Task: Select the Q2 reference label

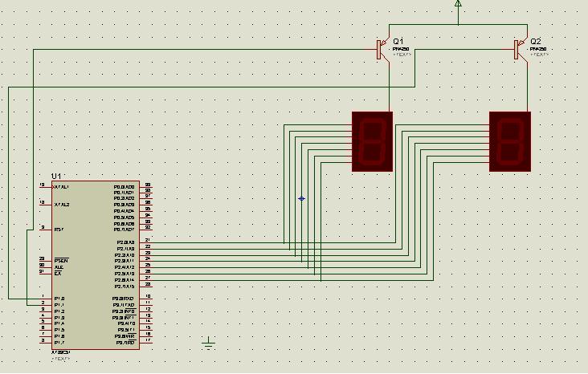Action: coord(536,41)
